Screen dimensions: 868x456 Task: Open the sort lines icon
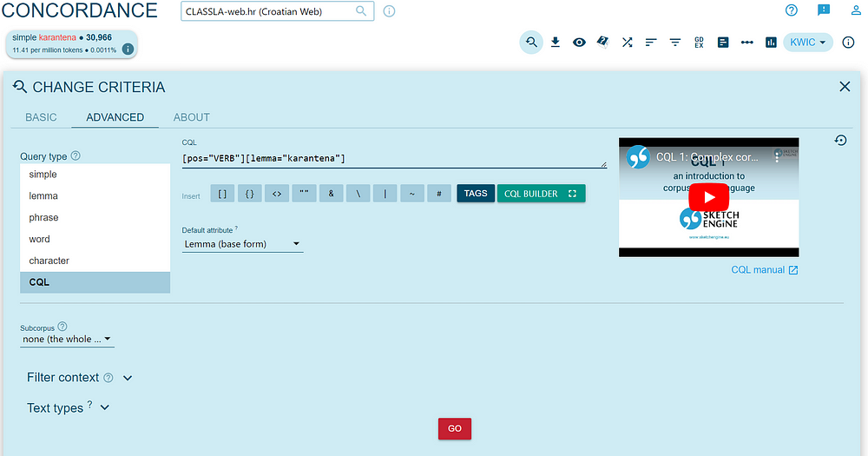click(x=650, y=42)
